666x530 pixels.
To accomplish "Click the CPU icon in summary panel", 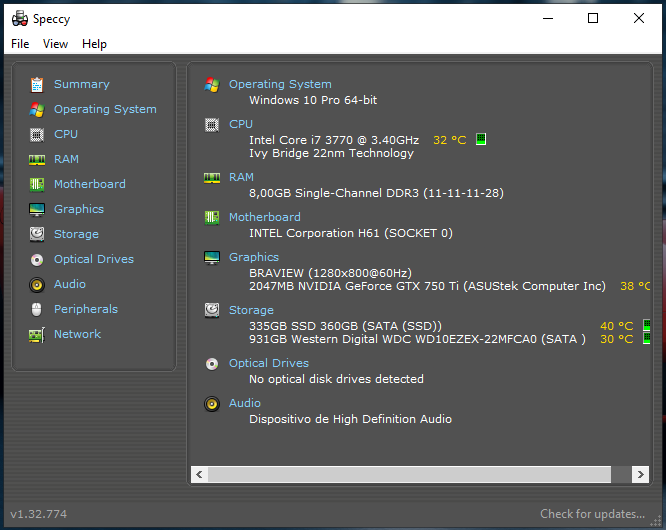I will coord(212,125).
